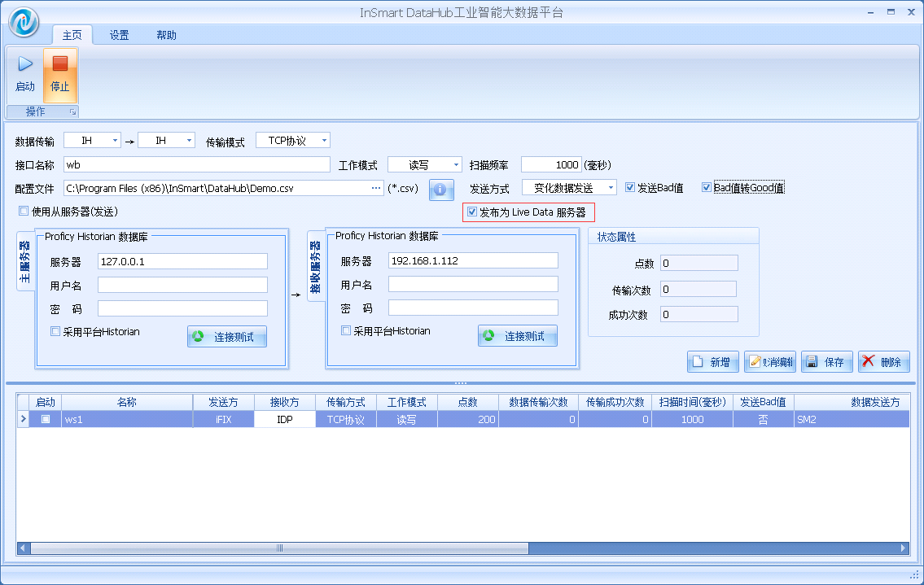924x585 pixels.
Task: Click the panel splitter dots handle
Action: coord(461,383)
